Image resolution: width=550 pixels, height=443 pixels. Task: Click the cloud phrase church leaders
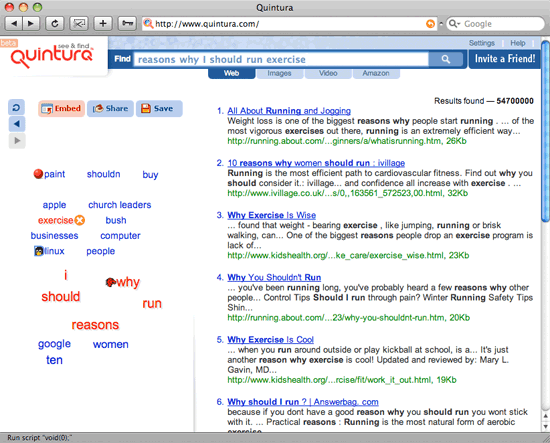point(120,205)
